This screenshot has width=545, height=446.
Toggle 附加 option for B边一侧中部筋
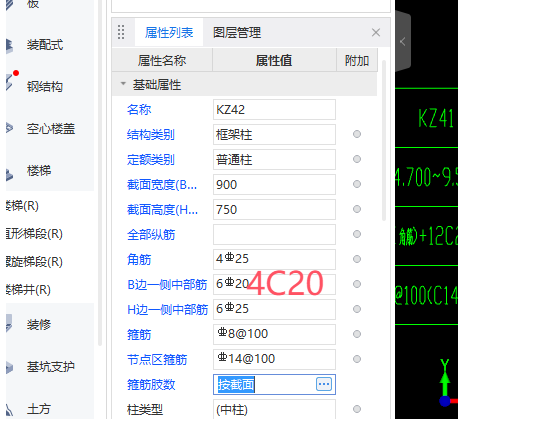[357, 284]
